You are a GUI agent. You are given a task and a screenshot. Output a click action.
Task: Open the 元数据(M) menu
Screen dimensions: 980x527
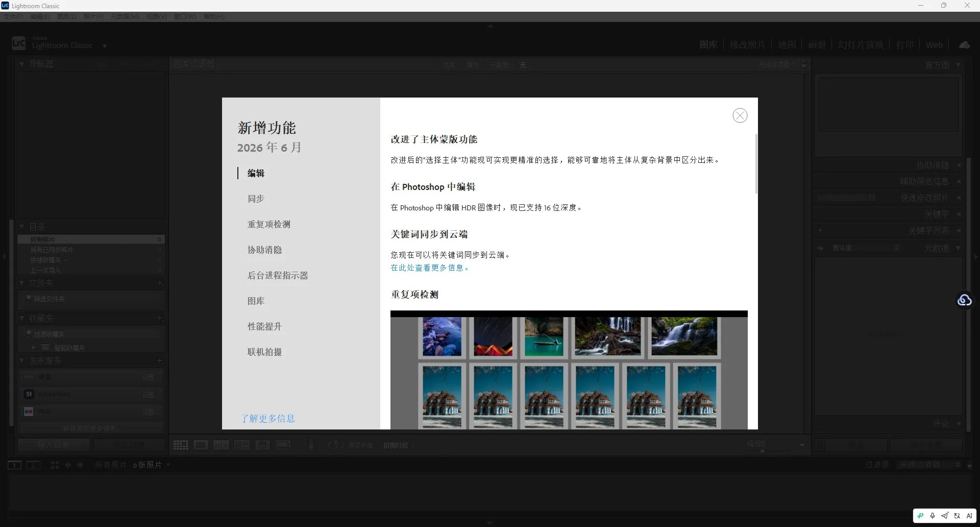pyautogui.click(x=125, y=16)
